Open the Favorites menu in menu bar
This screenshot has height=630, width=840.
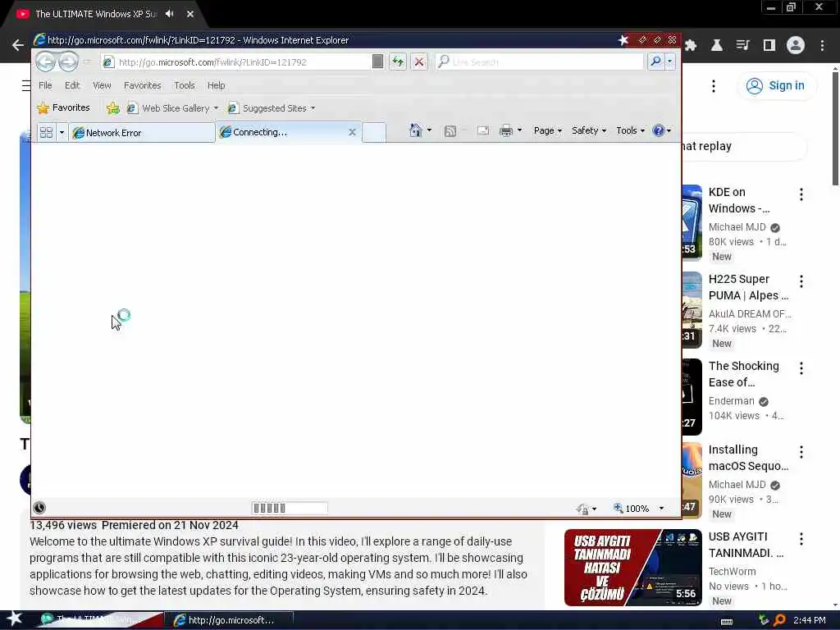tap(143, 85)
